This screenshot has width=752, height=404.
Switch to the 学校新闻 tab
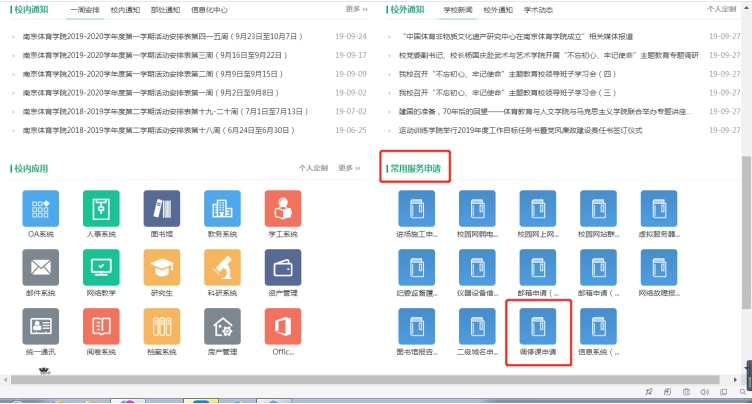tap(458, 10)
